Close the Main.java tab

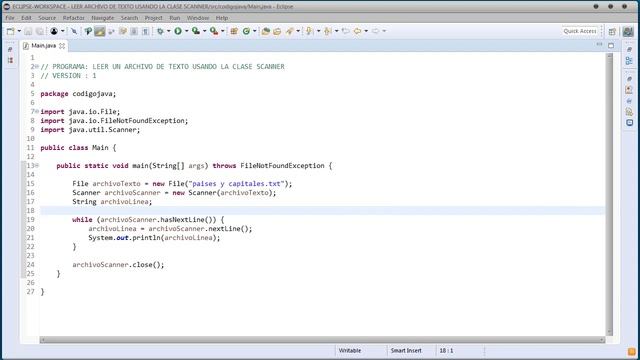coord(62,46)
